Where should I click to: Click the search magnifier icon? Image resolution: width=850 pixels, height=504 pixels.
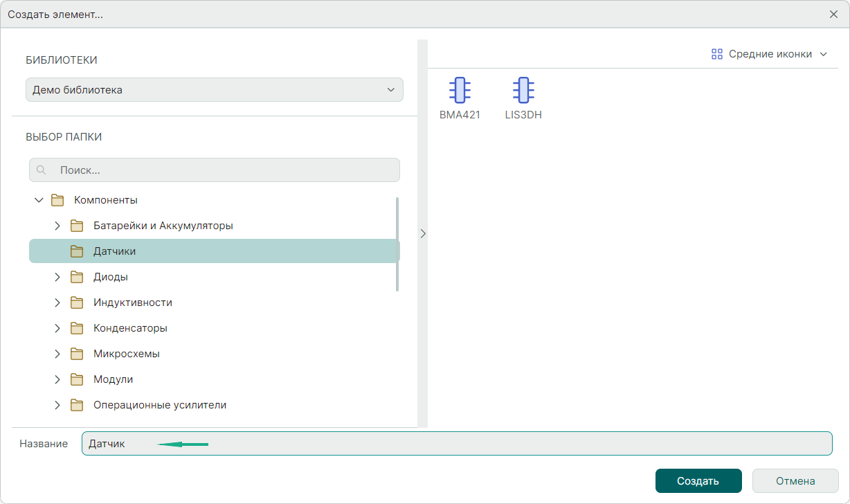[x=42, y=170]
